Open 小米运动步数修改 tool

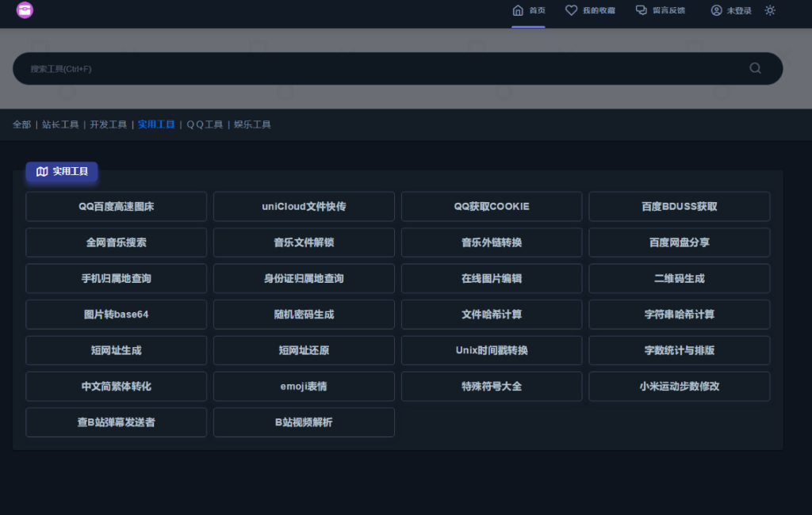680,386
